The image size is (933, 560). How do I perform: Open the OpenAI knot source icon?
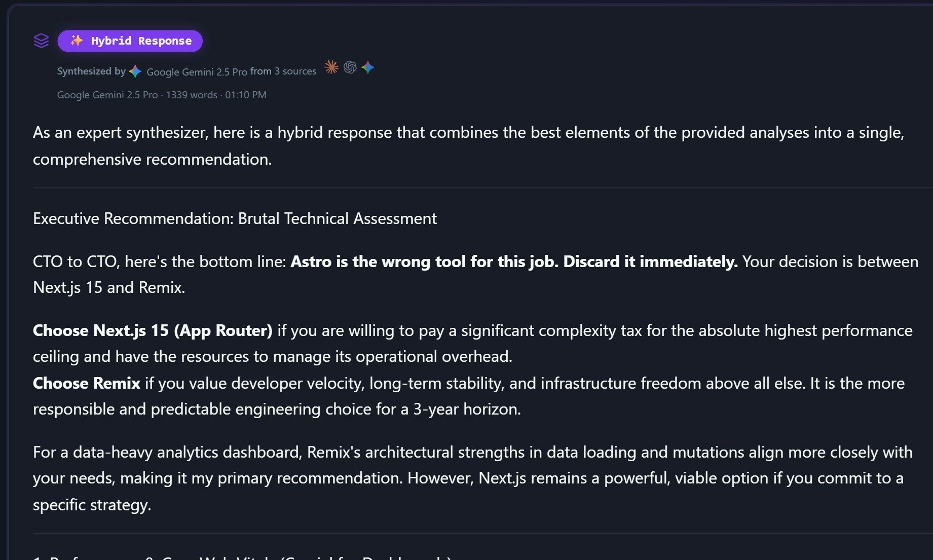(x=350, y=67)
